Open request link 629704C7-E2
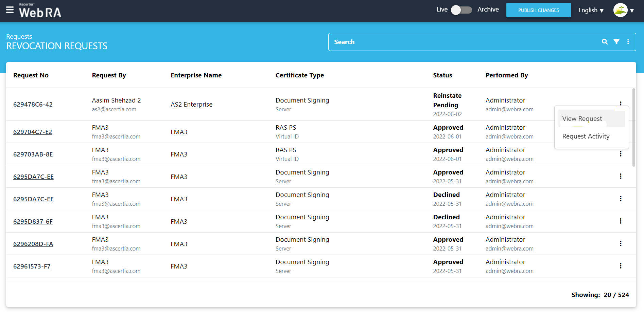 [33, 132]
